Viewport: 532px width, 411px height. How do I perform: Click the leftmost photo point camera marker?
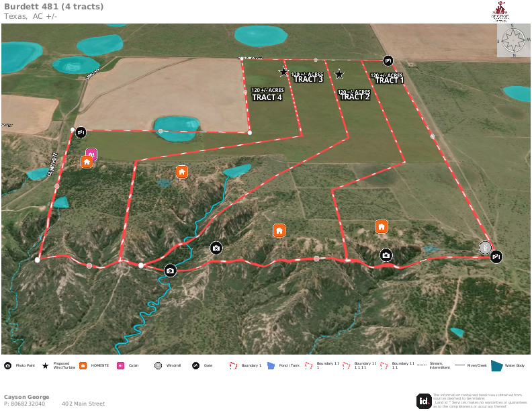click(x=171, y=271)
